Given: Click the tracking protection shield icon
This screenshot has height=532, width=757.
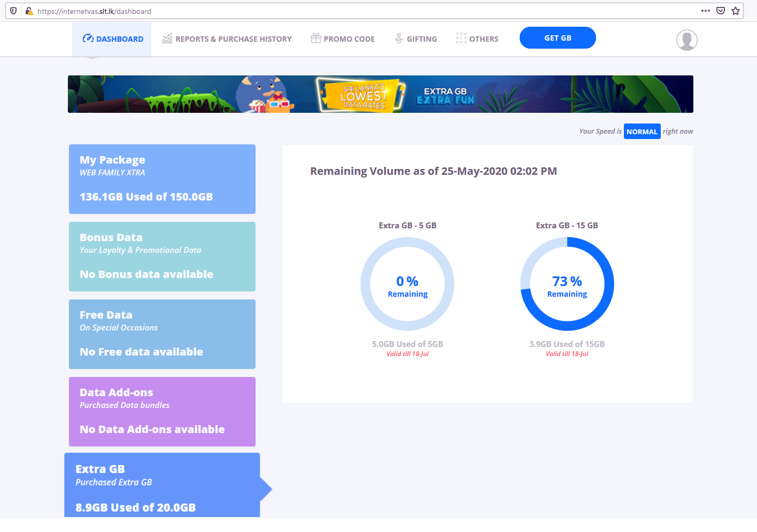Looking at the screenshot, I should 13,11.
